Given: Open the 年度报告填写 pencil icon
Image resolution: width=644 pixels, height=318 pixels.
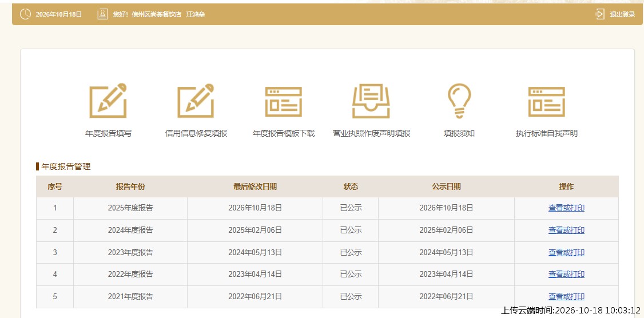Looking at the screenshot, I should 108,101.
